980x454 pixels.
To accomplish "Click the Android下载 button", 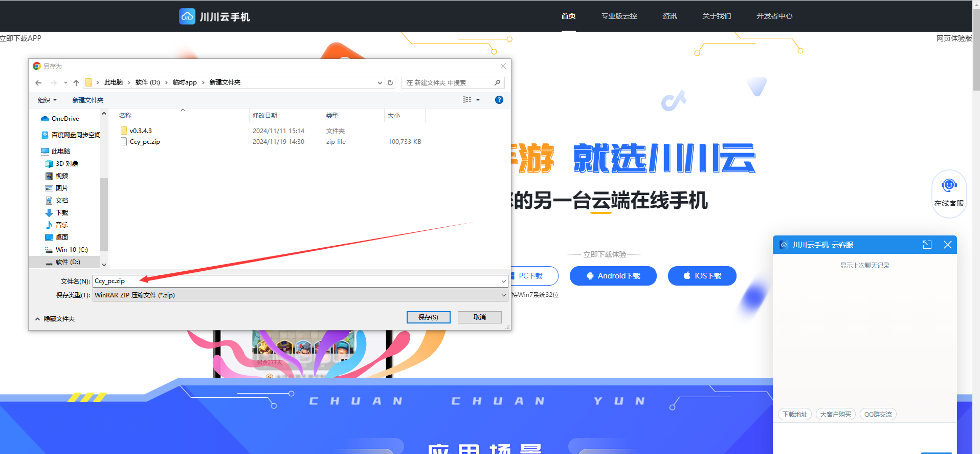I will click(613, 276).
